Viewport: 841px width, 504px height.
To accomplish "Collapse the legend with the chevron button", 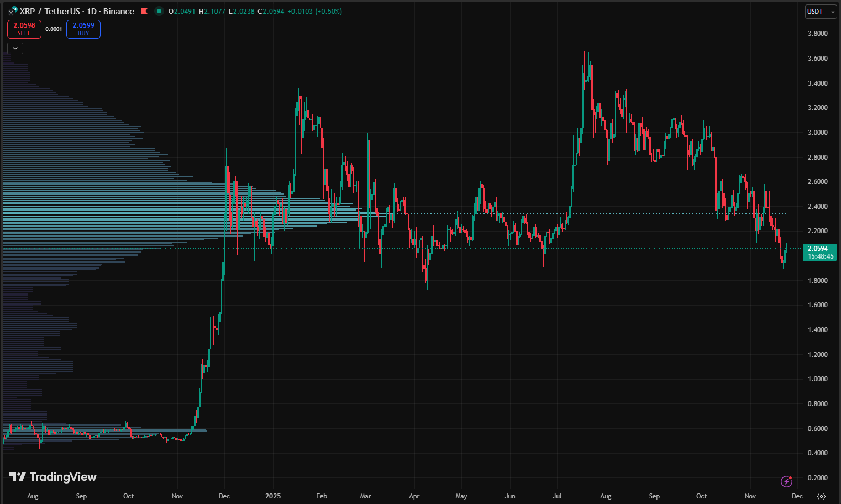I will 15,48.
